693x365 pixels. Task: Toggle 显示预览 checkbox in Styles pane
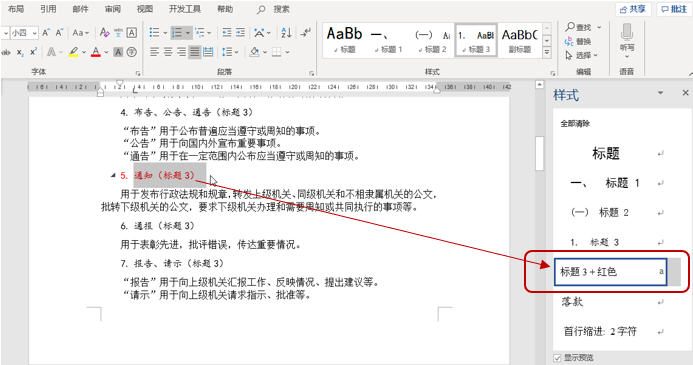pos(557,357)
